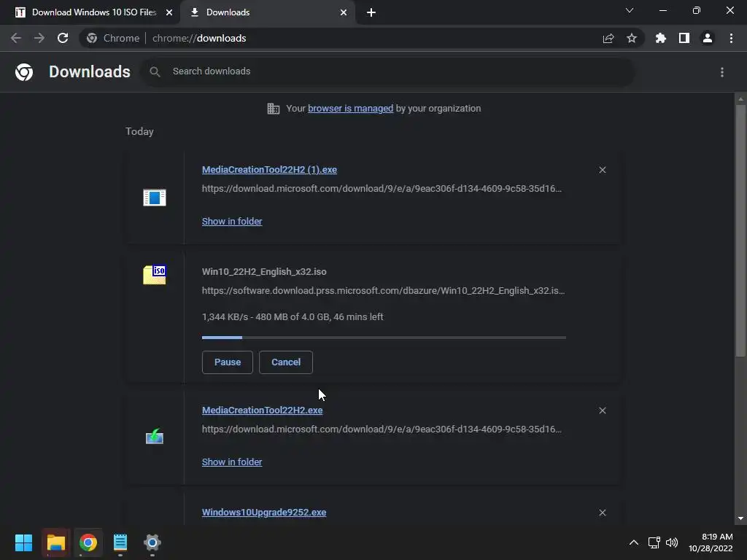Open Chrome's three-dot main menu
Image resolution: width=747 pixels, height=560 pixels.
click(x=731, y=38)
